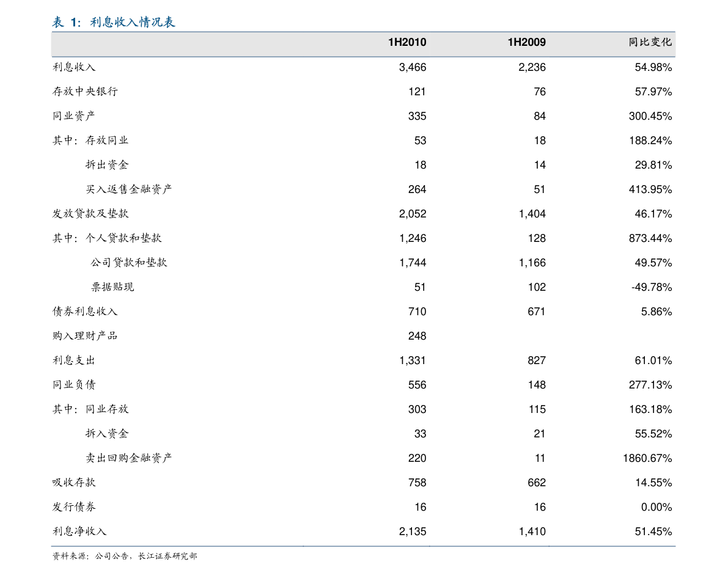Select the value 248
Image resolution: width=728 pixels, height=573 pixels.
[x=417, y=336]
